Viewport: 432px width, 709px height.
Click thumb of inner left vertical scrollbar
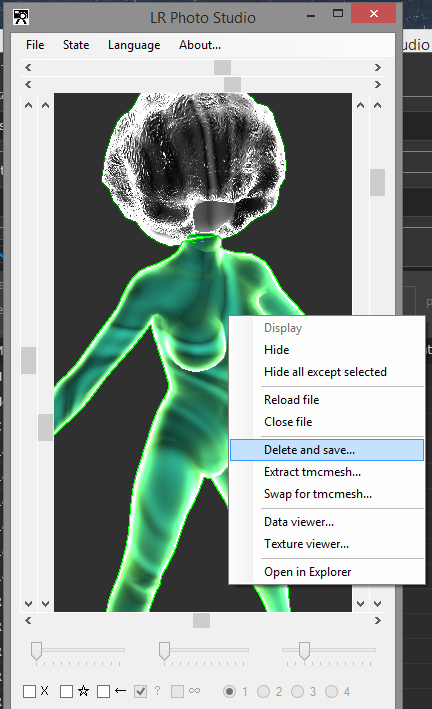coord(45,427)
